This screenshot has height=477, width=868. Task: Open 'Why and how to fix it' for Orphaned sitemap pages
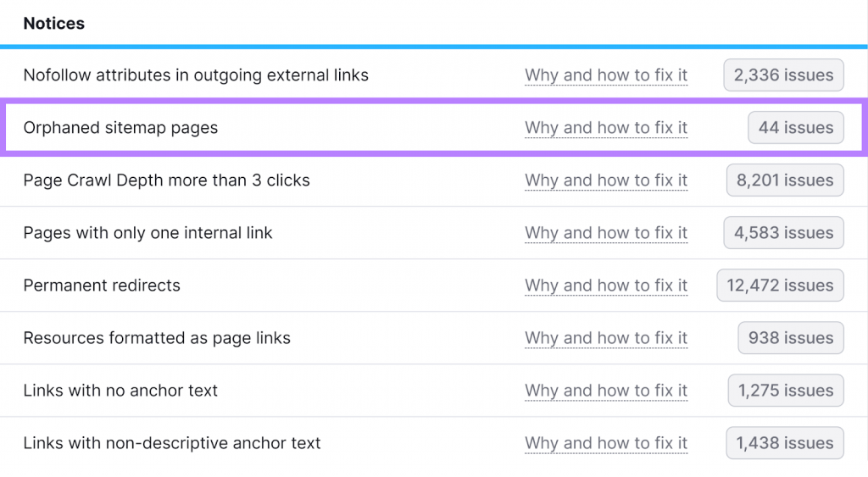(x=605, y=128)
